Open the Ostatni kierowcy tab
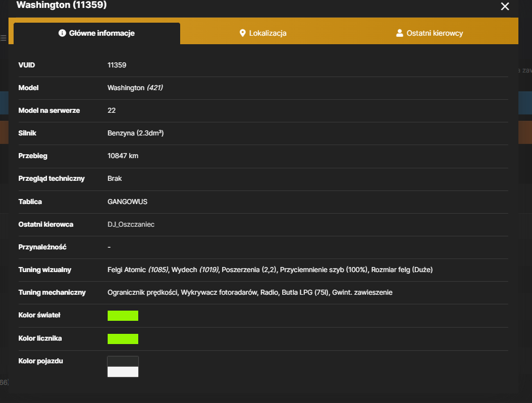The height and width of the screenshot is (403, 532). click(x=429, y=33)
